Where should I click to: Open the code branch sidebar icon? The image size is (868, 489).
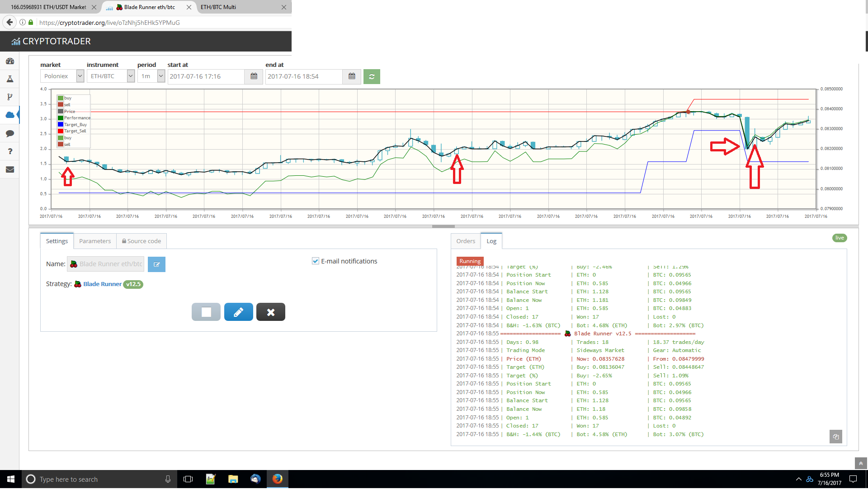(x=10, y=97)
